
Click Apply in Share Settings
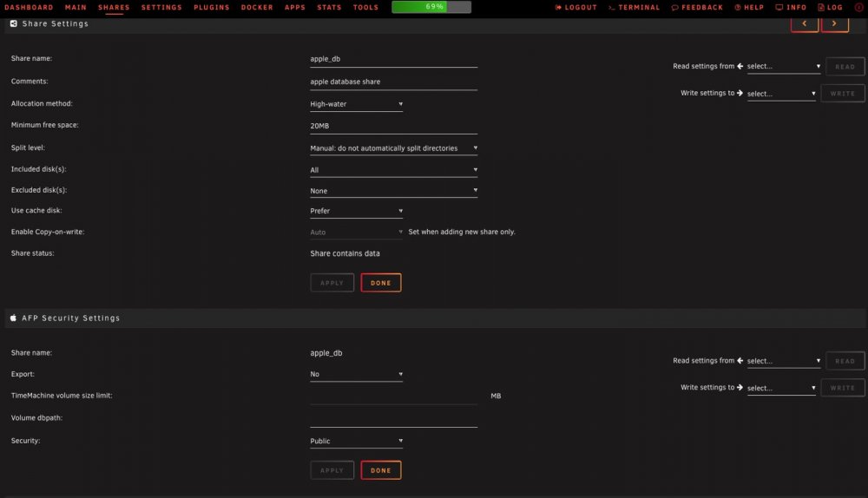pos(332,283)
